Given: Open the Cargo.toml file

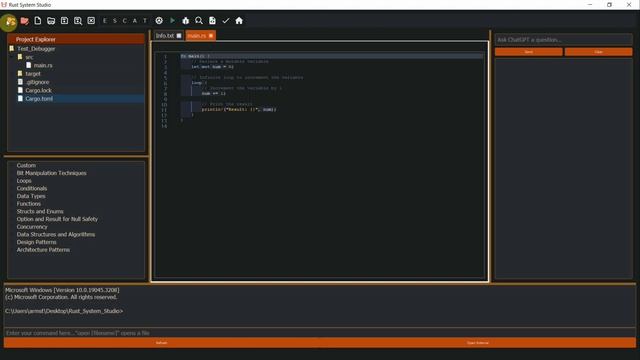Looking at the screenshot, I should coord(39,99).
